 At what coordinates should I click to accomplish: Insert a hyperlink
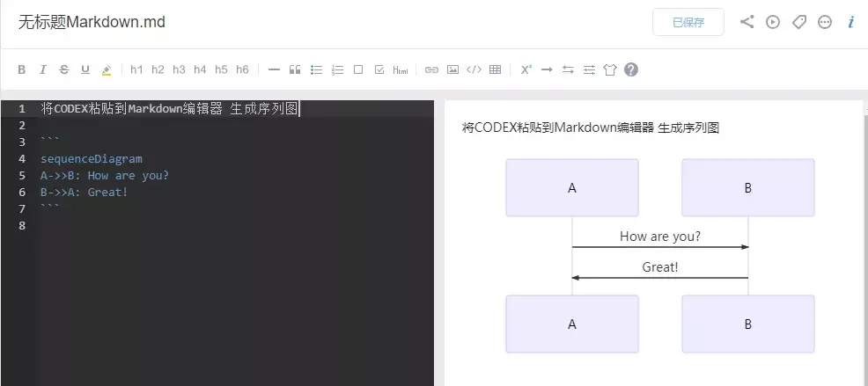pos(431,69)
